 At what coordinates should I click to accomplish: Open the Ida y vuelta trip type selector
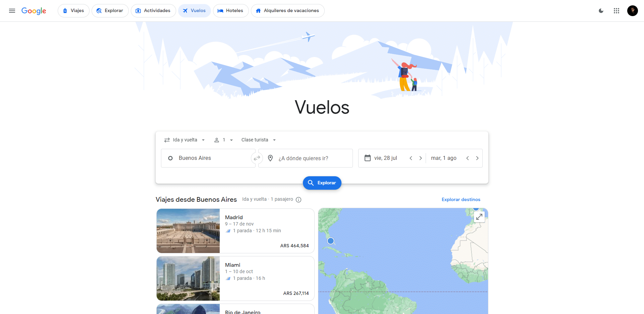pos(184,140)
